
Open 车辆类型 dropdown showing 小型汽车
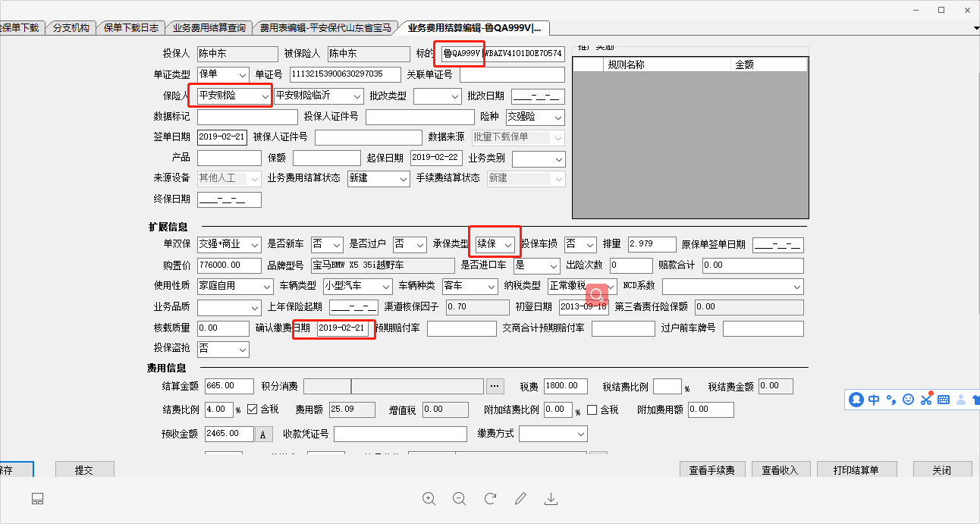[x=357, y=287]
